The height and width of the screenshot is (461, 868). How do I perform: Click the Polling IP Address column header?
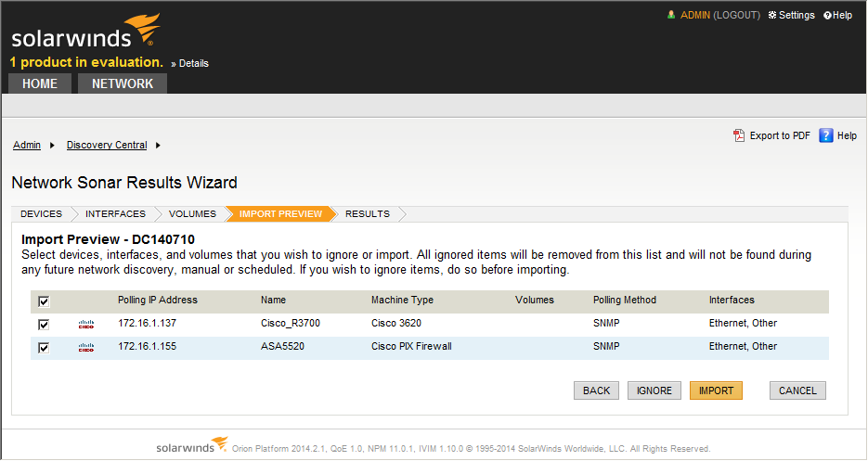pyautogui.click(x=158, y=300)
